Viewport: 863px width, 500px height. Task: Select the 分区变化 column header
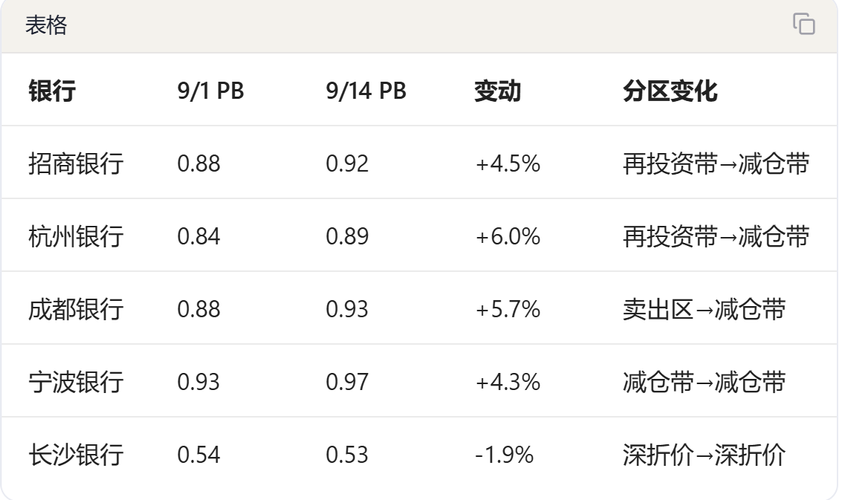pyautogui.click(x=670, y=91)
